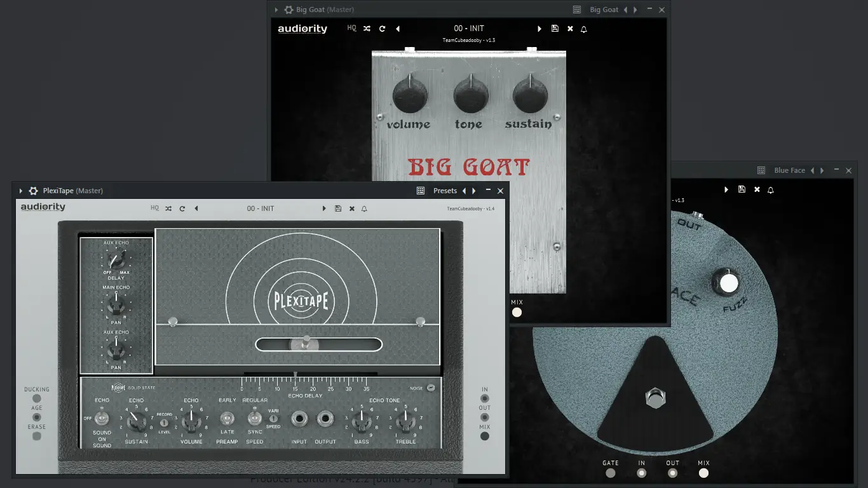Toggle HQ mode in PlexiTape
Image resolution: width=868 pixels, height=488 pixels.
pos(154,208)
